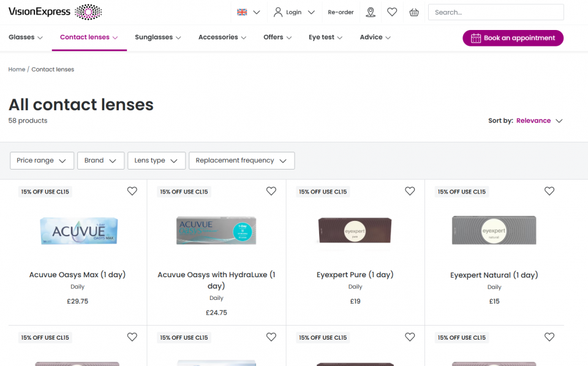The image size is (588, 366).
Task: Click into the Search field
Action: click(x=496, y=12)
